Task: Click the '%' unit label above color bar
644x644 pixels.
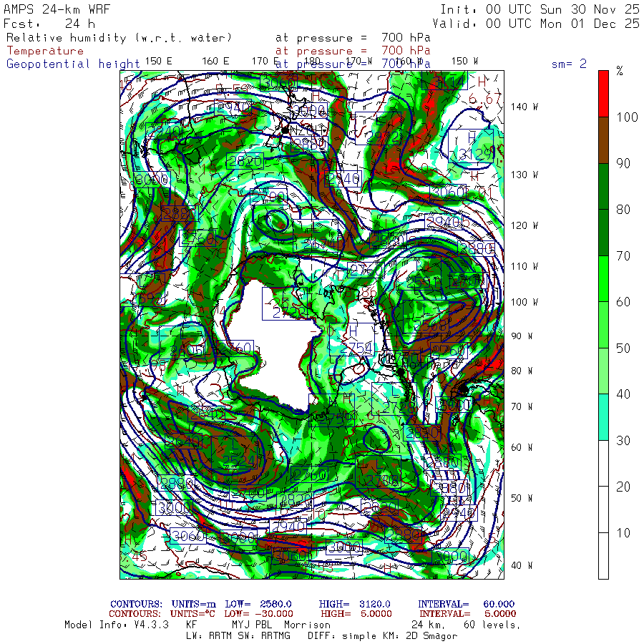Action: [x=620, y=71]
